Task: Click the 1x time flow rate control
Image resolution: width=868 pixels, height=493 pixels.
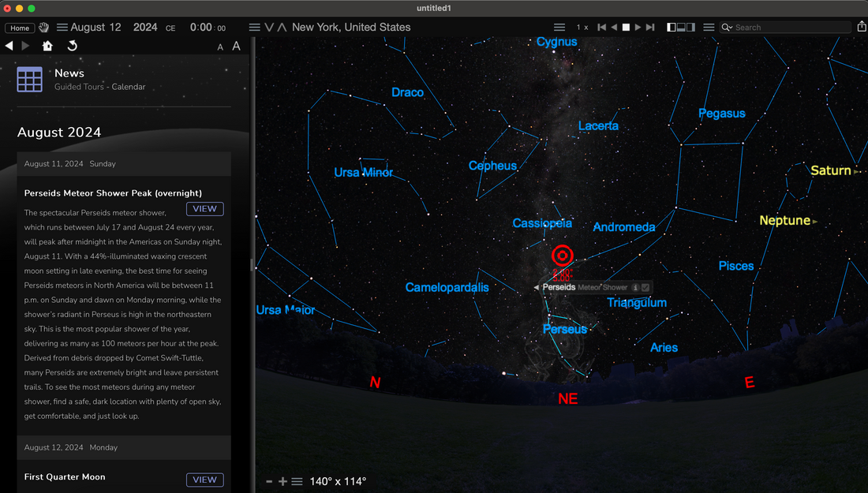Action: click(582, 26)
